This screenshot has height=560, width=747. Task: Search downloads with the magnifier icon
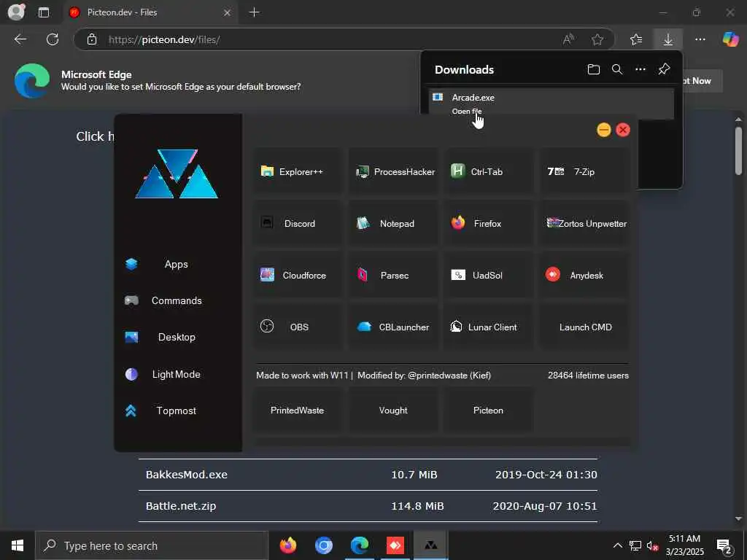point(617,69)
